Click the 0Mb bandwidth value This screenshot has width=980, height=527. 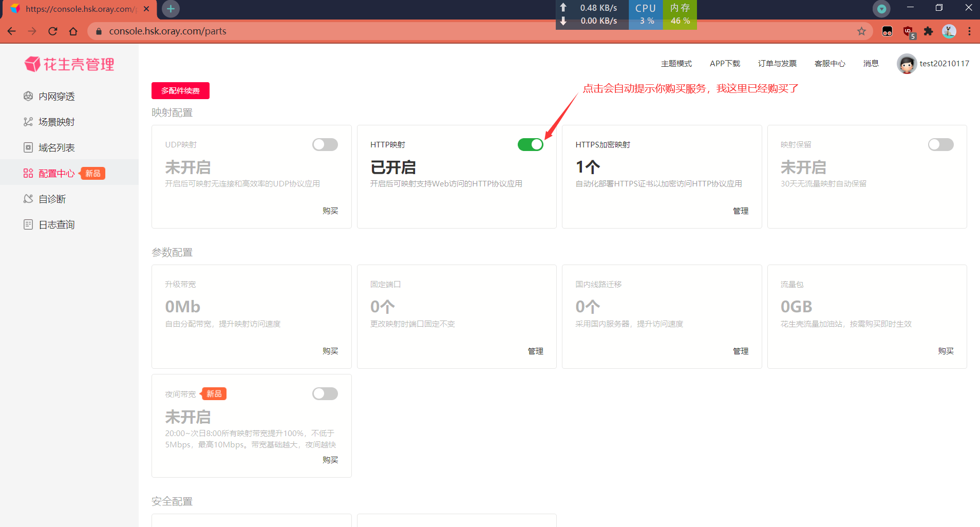click(182, 307)
